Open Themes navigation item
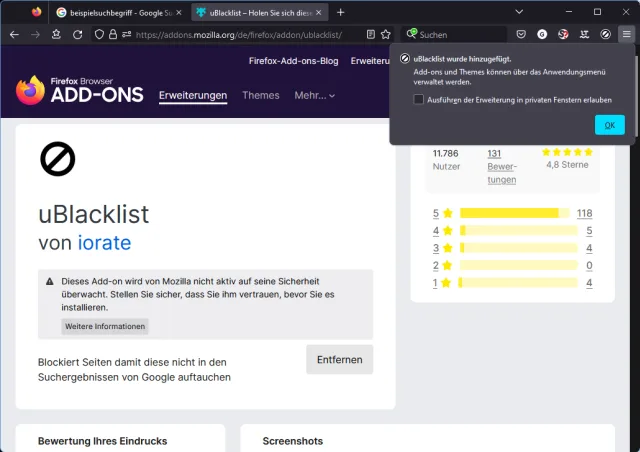640x452 pixels. tap(261, 95)
